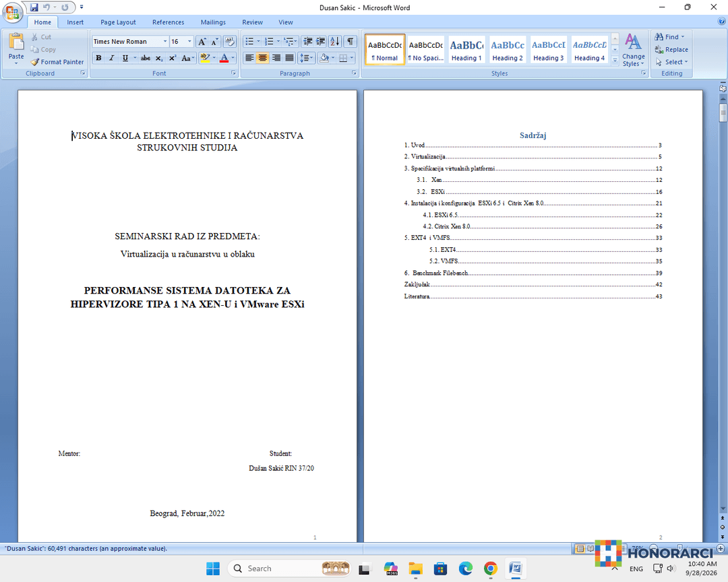Apply the Heading 1 style
The width and height of the screenshot is (728, 582).
(466, 50)
